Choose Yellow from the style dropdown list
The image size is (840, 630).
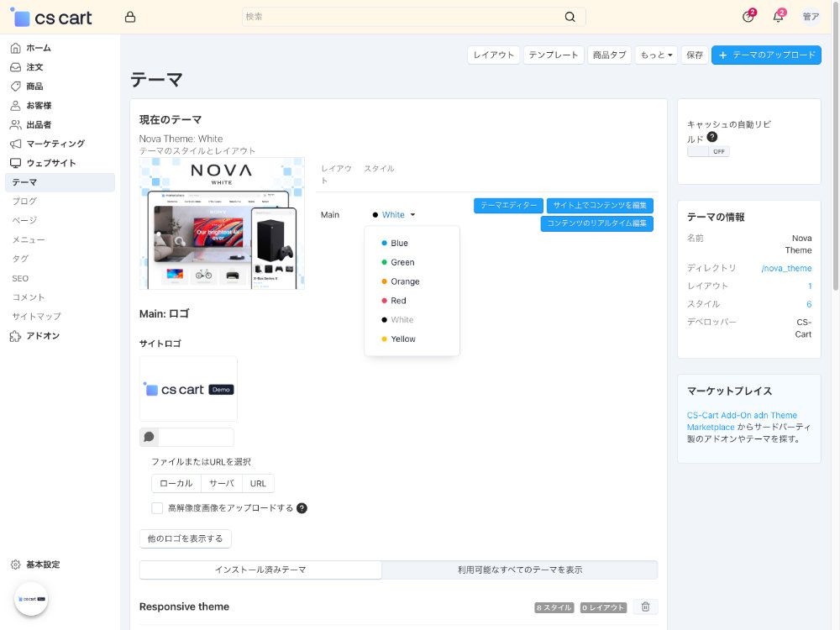(402, 339)
